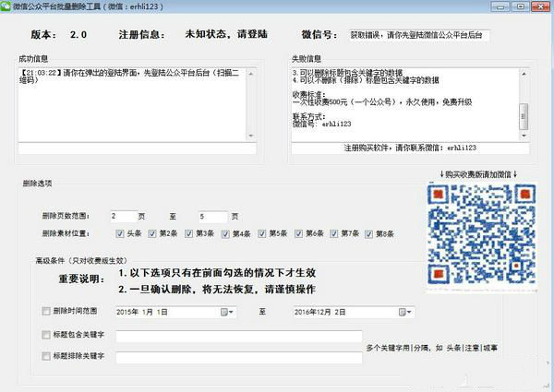Maximize the window
The width and height of the screenshot is (554, 392).
(521, 6)
